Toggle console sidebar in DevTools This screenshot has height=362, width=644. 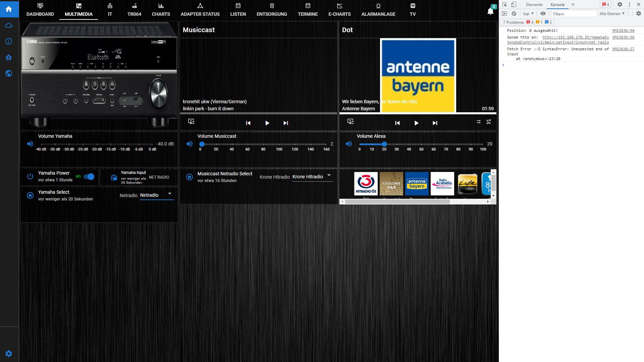pos(504,14)
